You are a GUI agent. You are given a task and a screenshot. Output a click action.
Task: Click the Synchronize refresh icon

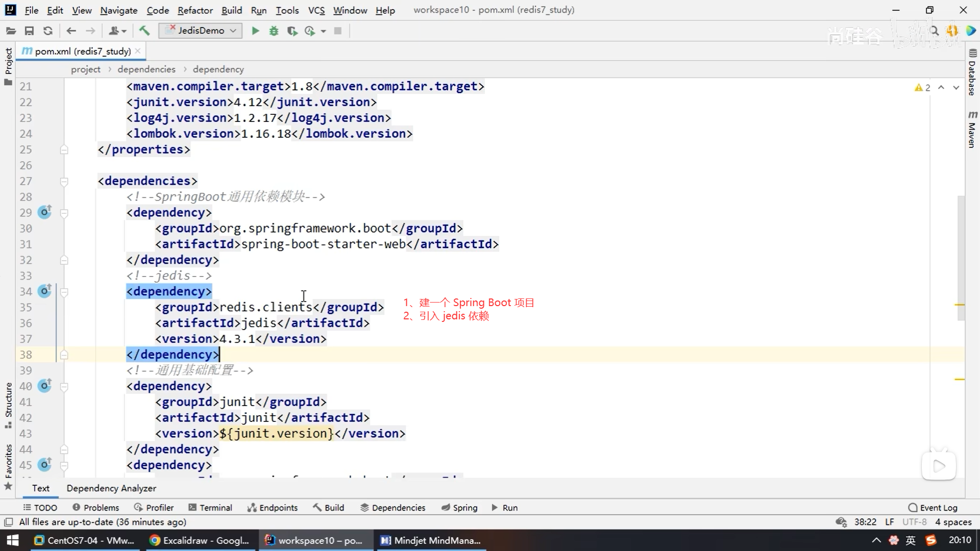point(48,31)
